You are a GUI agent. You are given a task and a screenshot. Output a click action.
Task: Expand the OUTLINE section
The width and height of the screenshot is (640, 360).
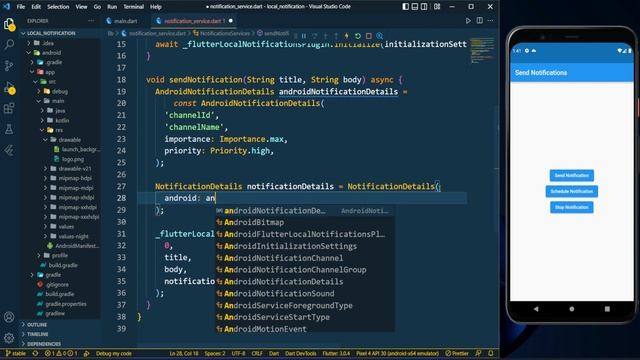[x=37, y=324]
